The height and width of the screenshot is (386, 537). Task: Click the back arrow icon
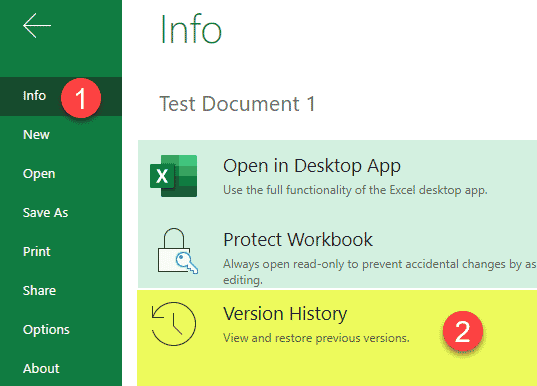pos(37,25)
